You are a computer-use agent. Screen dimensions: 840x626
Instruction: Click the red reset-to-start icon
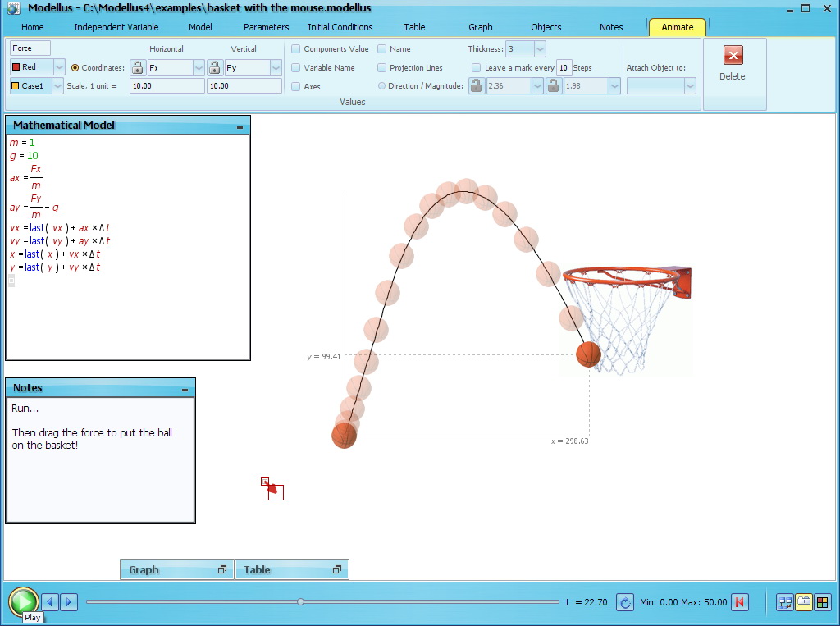point(740,602)
